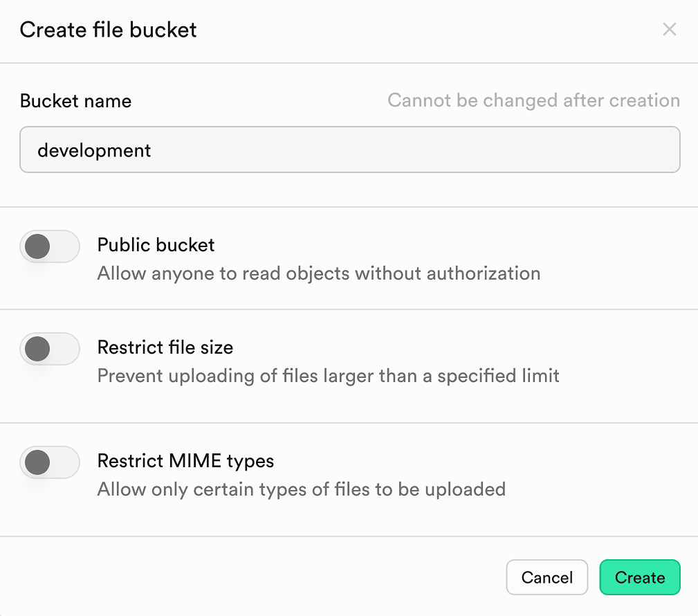Dismiss the dialog without saving

[547, 577]
